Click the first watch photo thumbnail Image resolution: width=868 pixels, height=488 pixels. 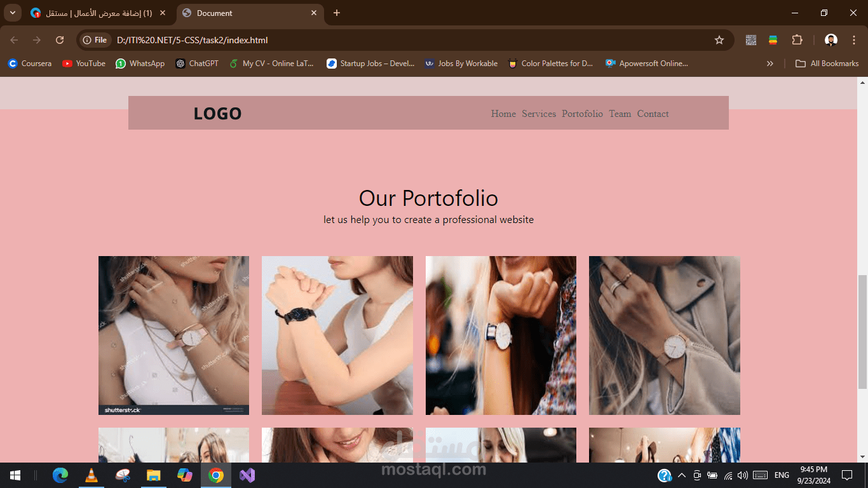(x=173, y=335)
